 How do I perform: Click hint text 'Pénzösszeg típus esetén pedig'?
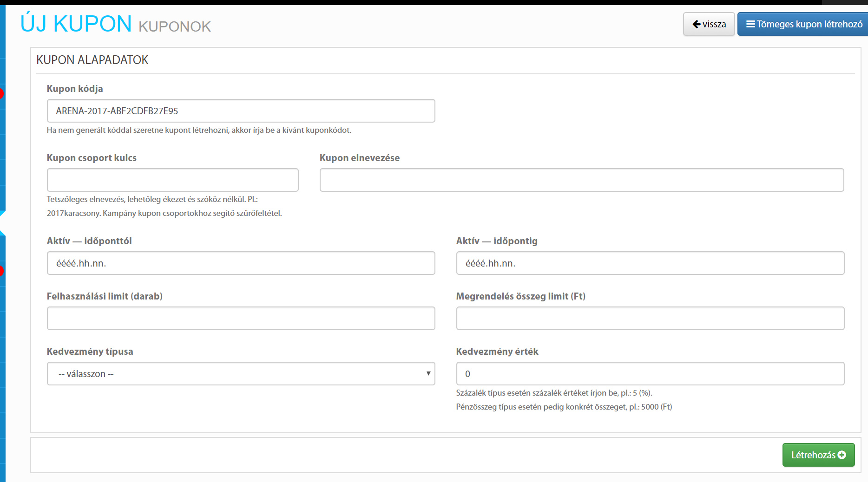[564, 407]
